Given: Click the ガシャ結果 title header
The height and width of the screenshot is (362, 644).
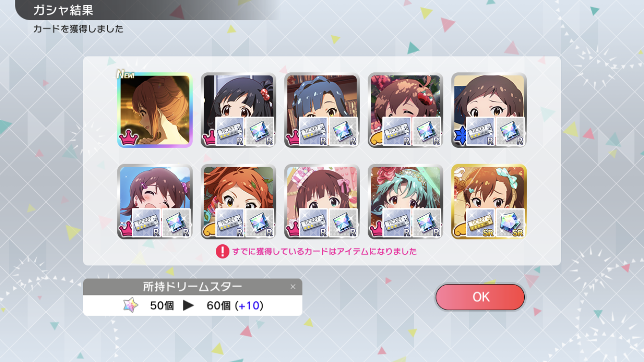Looking at the screenshot, I should pyautogui.click(x=63, y=10).
